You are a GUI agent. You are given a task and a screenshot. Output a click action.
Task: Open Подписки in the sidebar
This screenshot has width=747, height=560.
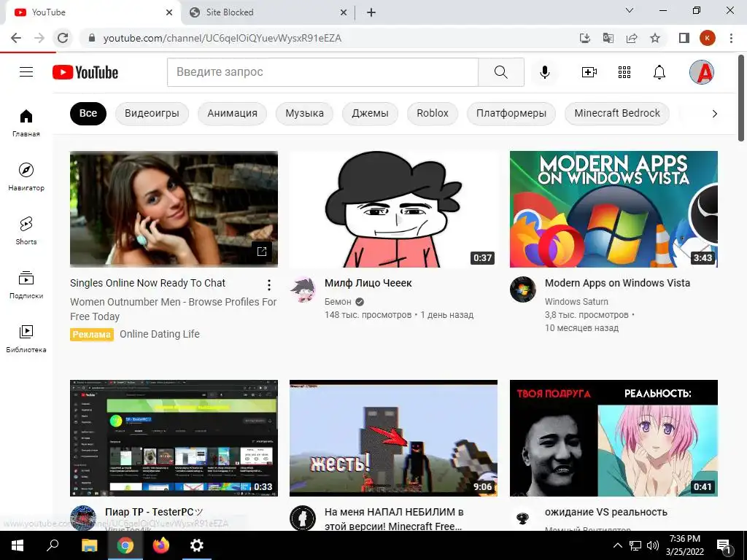pos(26,285)
